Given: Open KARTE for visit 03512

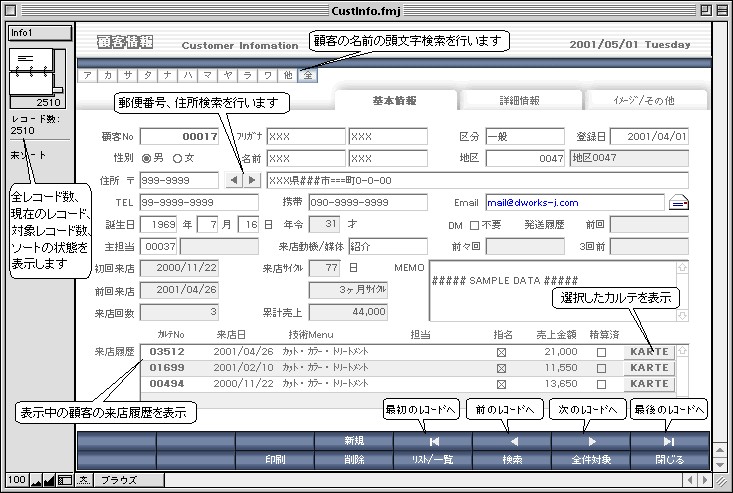Looking at the screenshot, I should [x=649, y=352].
